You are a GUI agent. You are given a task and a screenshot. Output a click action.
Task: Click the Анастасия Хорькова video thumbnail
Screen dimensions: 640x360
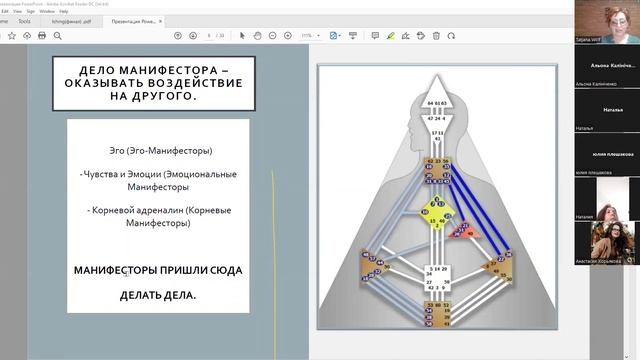click(x=607, y=243)
